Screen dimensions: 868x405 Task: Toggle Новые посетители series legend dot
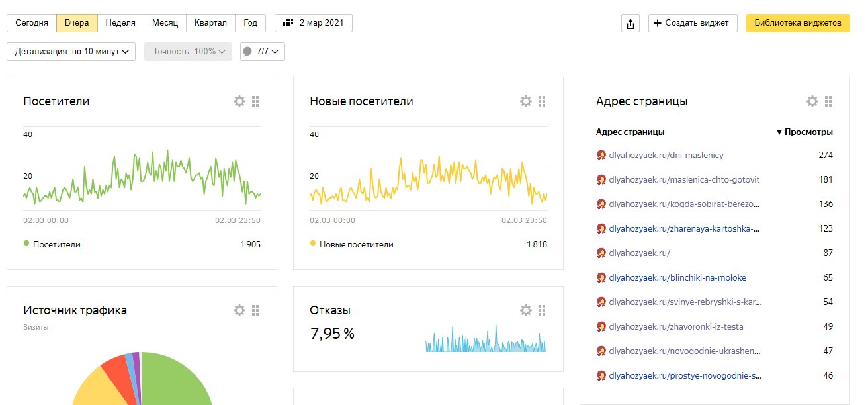point(313,244)
